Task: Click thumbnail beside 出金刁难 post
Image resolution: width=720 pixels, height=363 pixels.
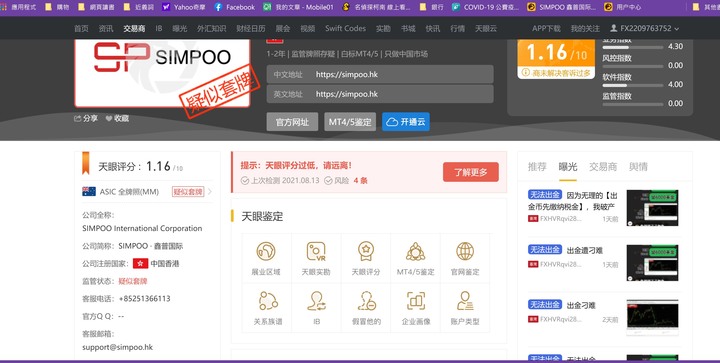Action: coord(652,318)
